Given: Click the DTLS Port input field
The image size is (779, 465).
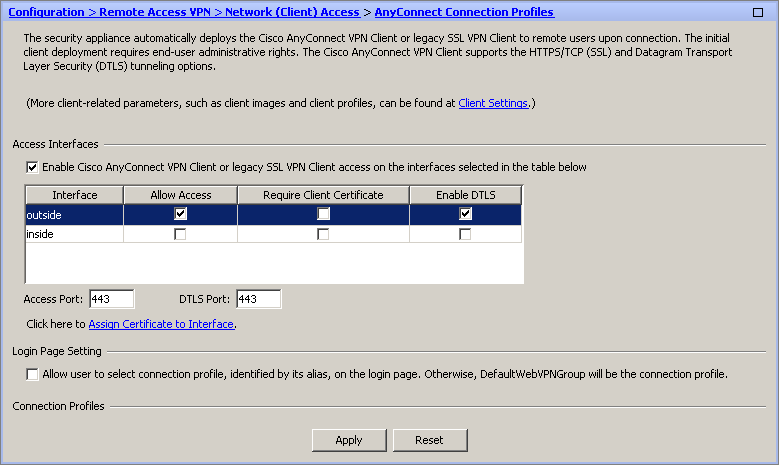Looking at the screenshot, I should click(x=259, y=299).
